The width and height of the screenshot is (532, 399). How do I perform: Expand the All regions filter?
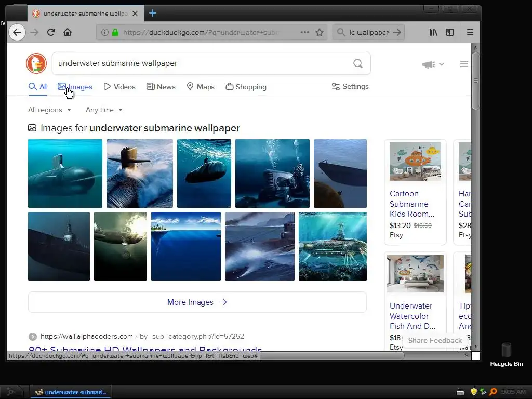tap(49, 110)
